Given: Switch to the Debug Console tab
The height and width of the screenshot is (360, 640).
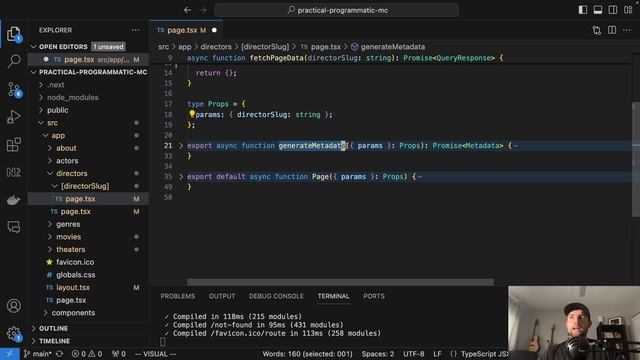Looking at the screenshot, I should click(x=276, y=296).
